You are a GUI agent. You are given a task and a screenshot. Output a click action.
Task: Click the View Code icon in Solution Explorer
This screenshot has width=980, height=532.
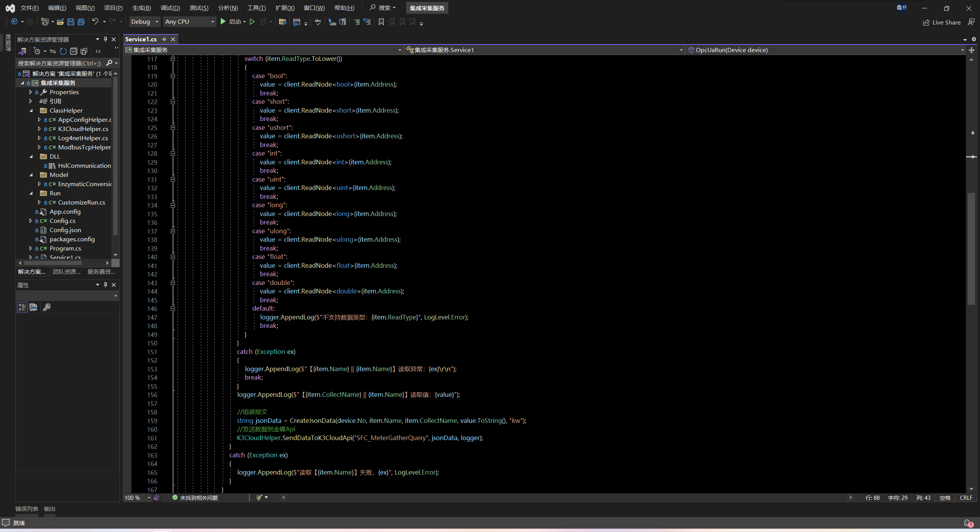pos(98,51)
